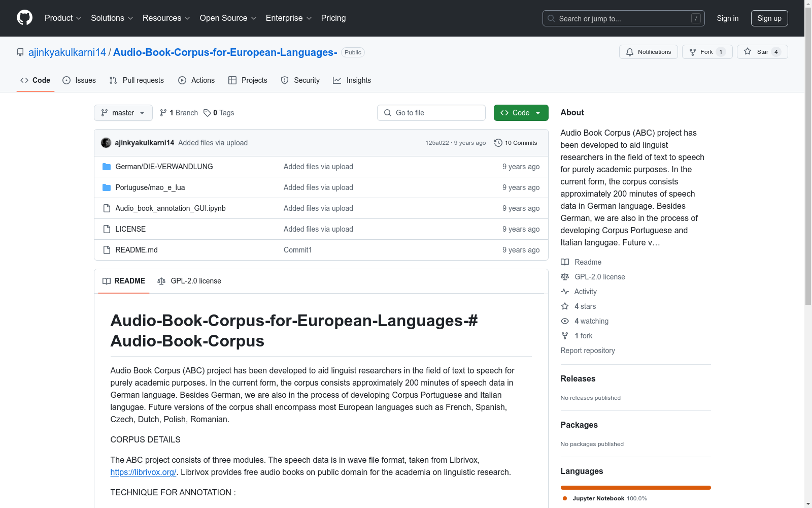Select the Code repository tab
This screenshot has width=812, height=508.
tap(36, 80)
